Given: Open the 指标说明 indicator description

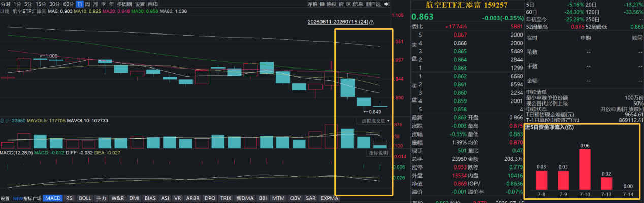Looking at the screenshot, I should point(377,153).
